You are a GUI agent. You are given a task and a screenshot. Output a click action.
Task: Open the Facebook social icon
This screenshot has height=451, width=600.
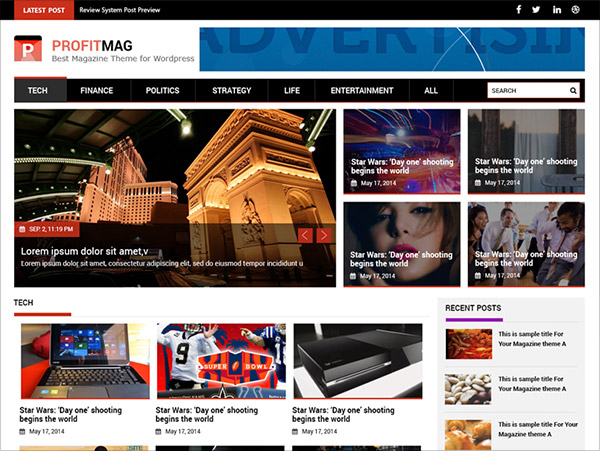click(x=518, y=10)
